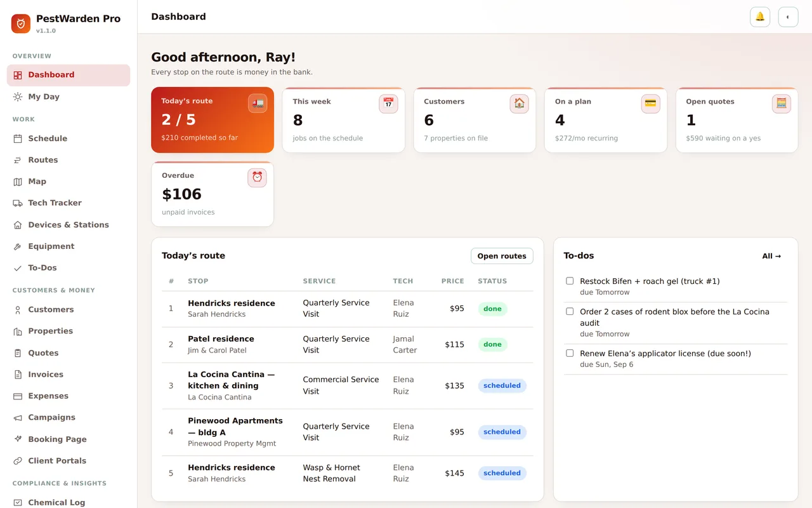Click the scheduled status for Pinewood Apartments
This screenshot has height=508, width=812.
(x=502, y=432)
